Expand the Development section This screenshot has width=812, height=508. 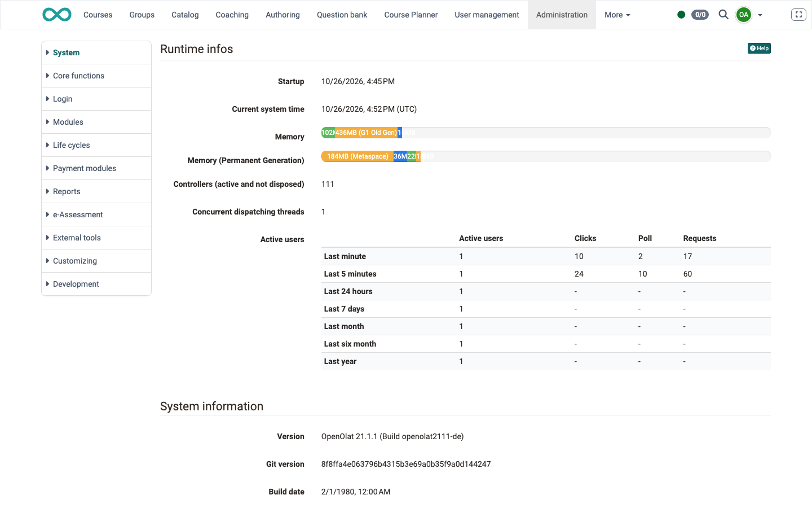pyautogui.click(x=96, y=284)
